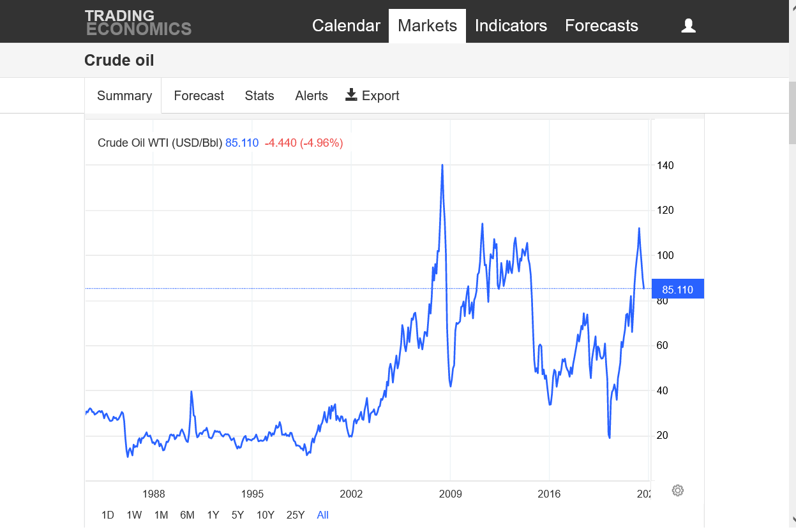The width and height of the screenshot is (796, 532).
Task: Switch to the Forecast tab
Action: [199, 96]
